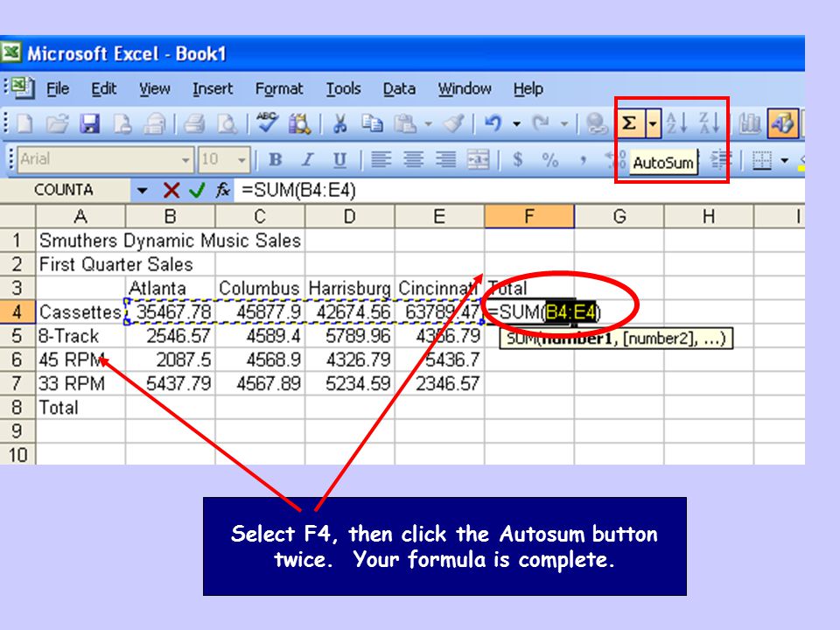Select column F header
The width and height of the screenshot is (840, 630).
[x=529, y=216]
